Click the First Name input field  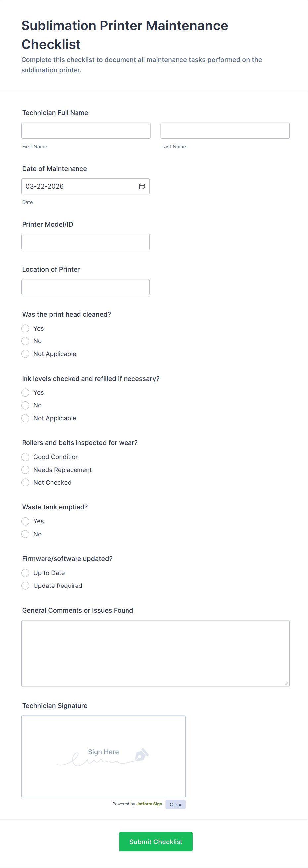tap(85, 130)
